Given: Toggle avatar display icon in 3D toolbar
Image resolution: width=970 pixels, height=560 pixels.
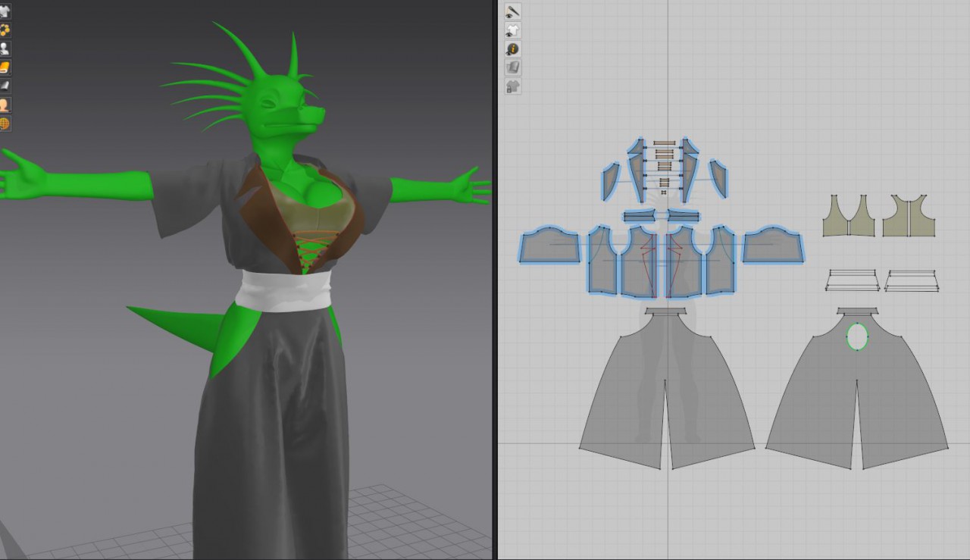Looking at the screenshot, I should point(5,49).
